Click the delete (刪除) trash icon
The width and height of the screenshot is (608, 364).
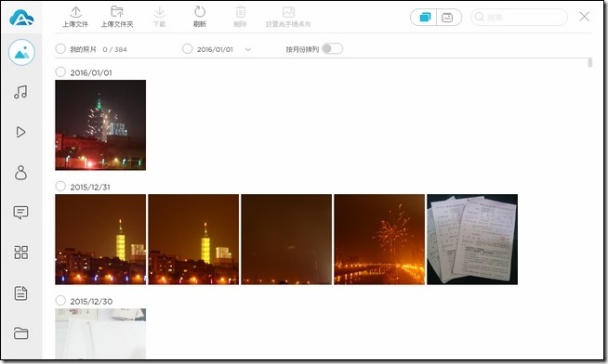pos(241,12)
